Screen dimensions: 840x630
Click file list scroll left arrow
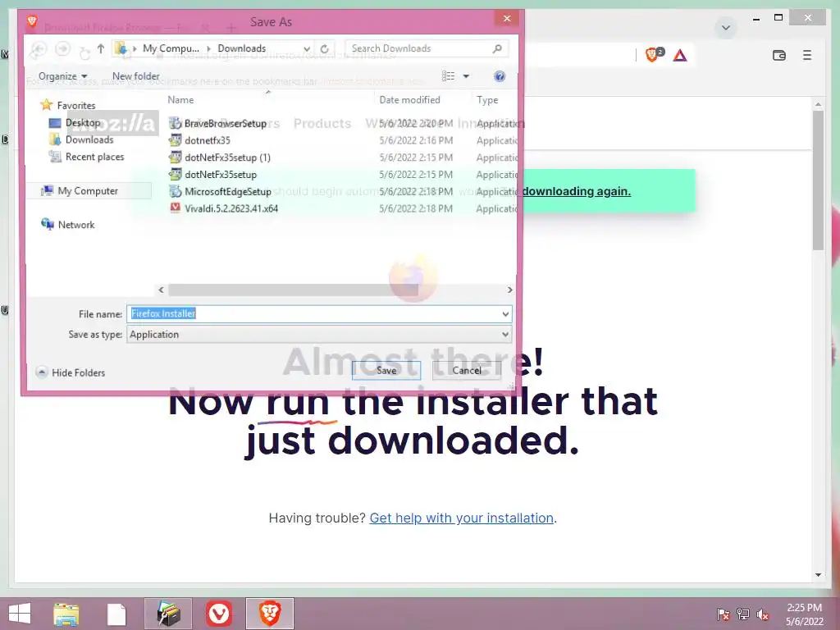point(161,290)
